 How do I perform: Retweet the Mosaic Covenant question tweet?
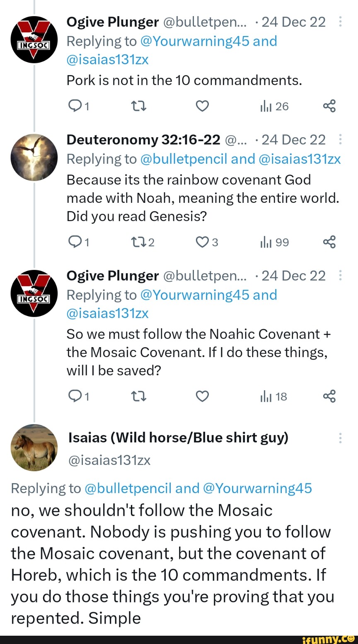coord(138,396)
